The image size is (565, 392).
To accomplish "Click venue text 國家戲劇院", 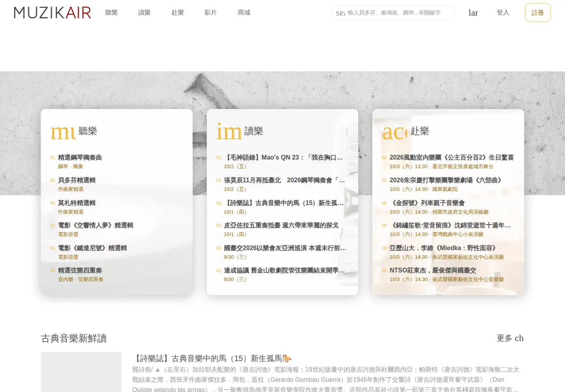I will (x=445, y=189).
